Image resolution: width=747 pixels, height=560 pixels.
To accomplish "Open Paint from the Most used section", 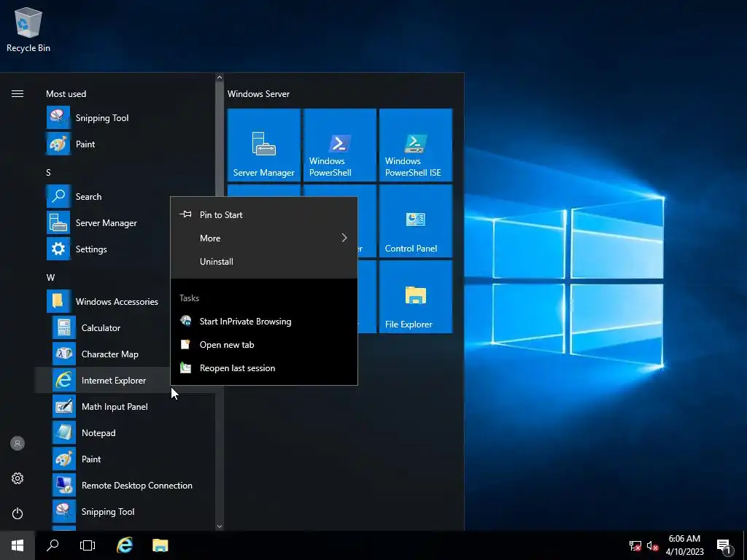I will pyautogui.click(x=125, y=144).
